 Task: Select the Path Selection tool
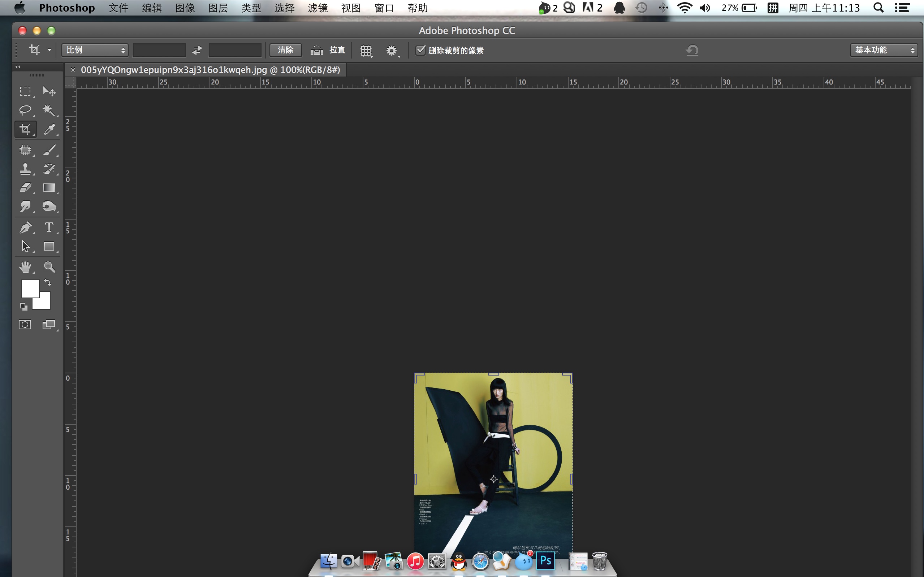point(25,247)
